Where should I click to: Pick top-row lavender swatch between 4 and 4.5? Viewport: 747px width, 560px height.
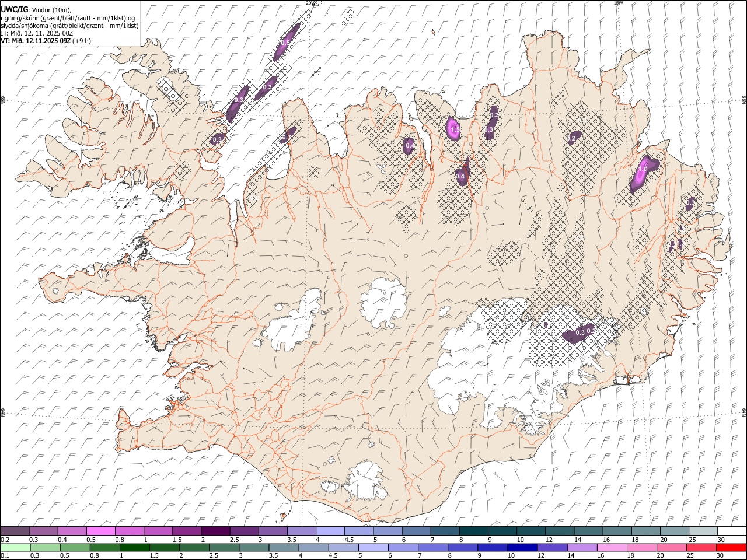[330, 531]
